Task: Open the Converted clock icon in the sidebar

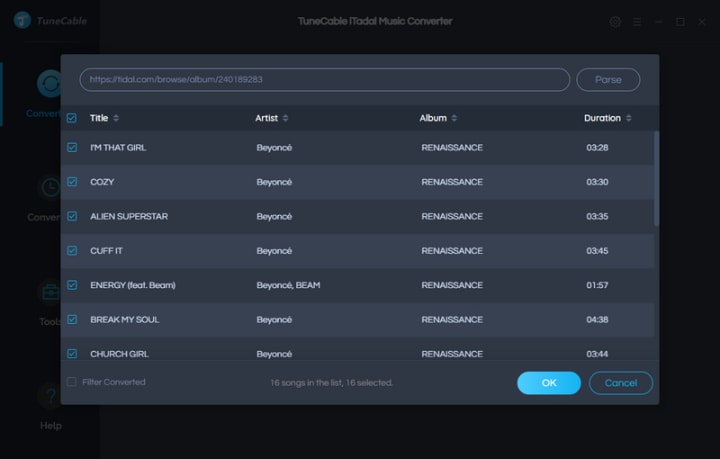Action: tap(51, 188)
